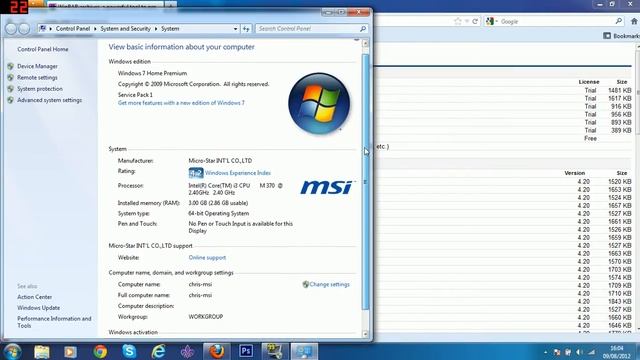Viewport: 640px width, 360px height.
Task: Click scroll down arrow in System window
Action: click(x=365, y=334)
